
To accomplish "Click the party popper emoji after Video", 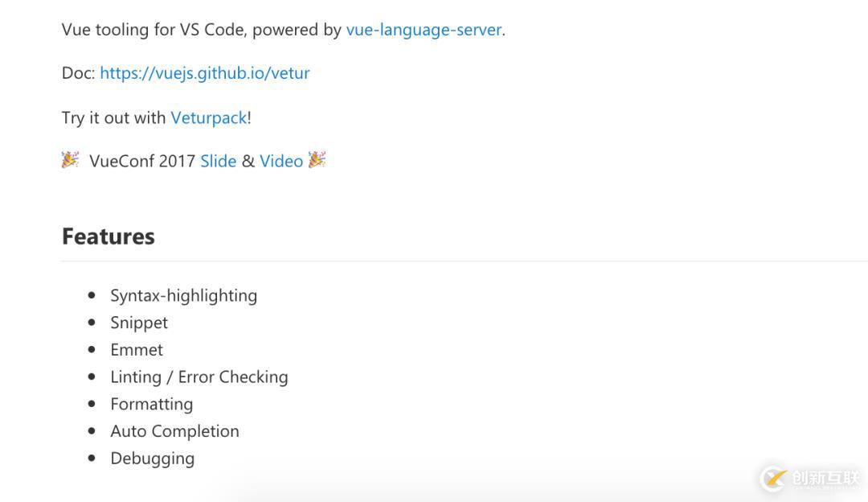I will (x=317, y=159).
